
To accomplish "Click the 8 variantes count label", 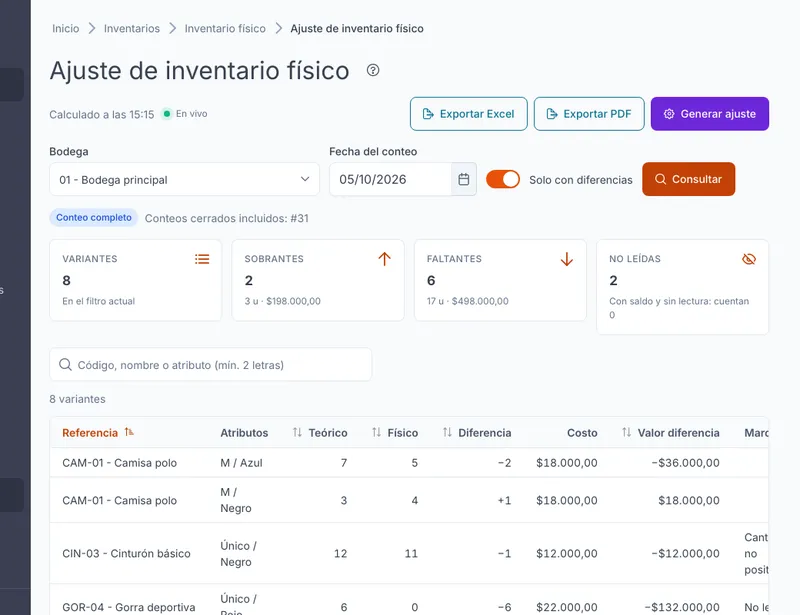I will 78,399.
